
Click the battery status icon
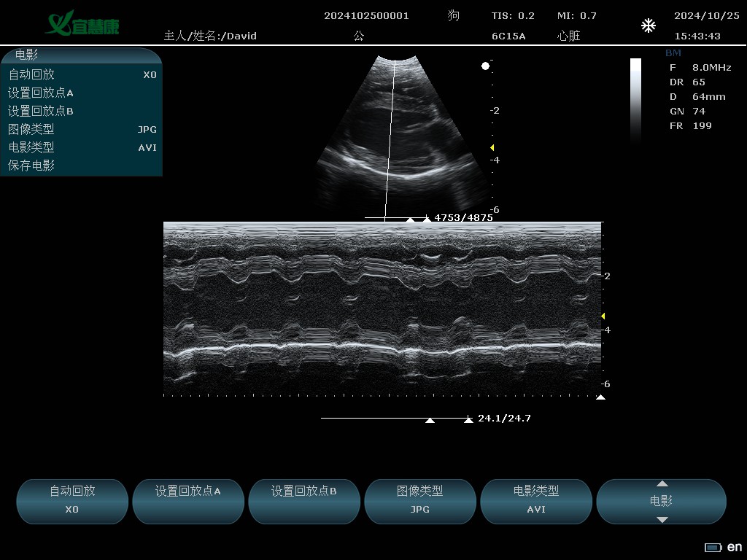[x=713, y=548]
